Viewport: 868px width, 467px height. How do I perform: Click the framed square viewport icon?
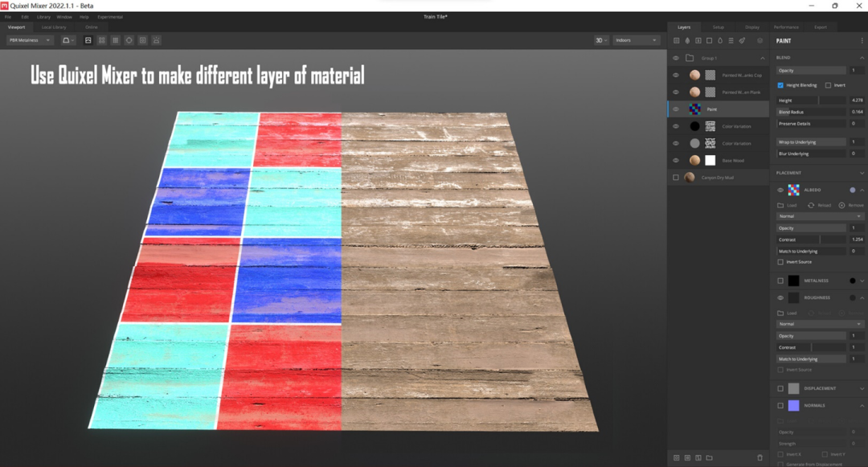tap(143, 40)
